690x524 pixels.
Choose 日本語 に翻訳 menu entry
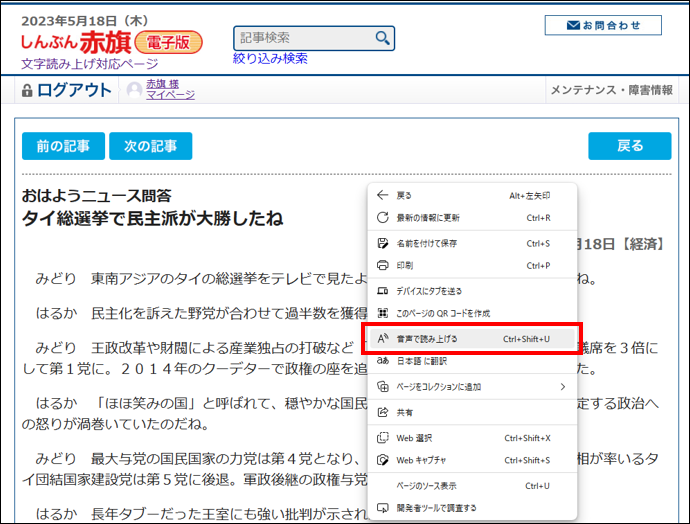click(x=472, y=361)
